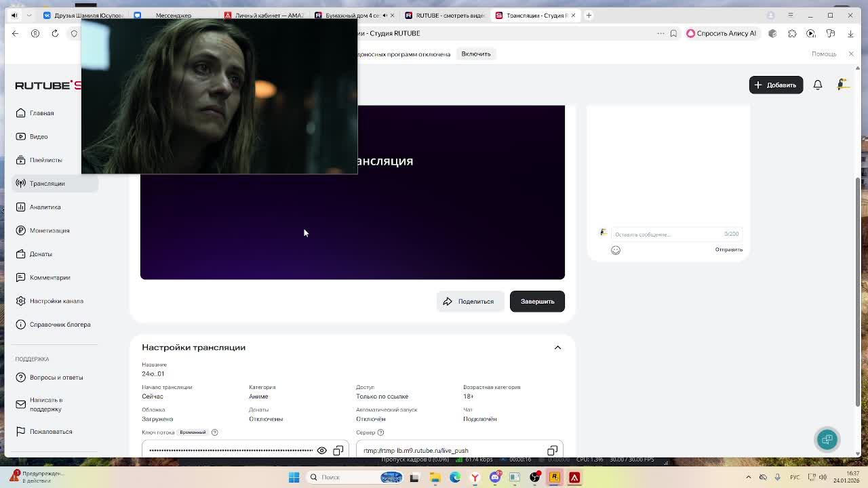This screenshot has width=868, height=488.
Task: Switch to the Бумажный дом browser tab
Action: pos(353,15)
